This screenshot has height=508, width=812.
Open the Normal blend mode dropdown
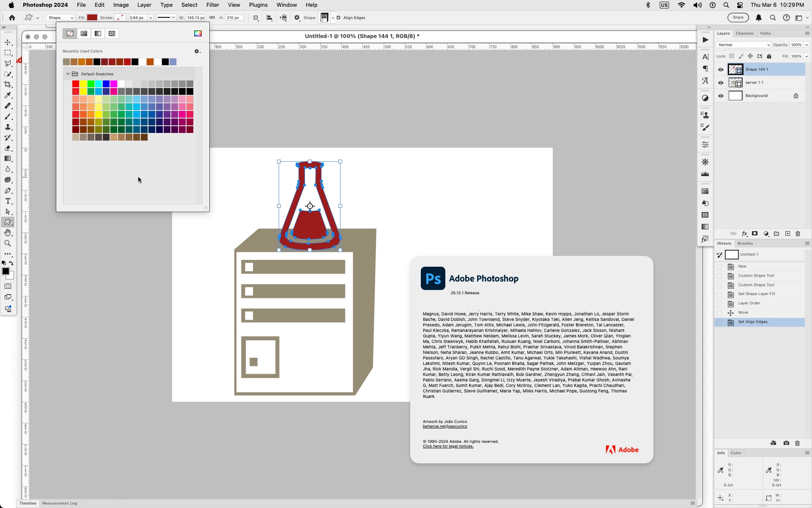point(743,45)
